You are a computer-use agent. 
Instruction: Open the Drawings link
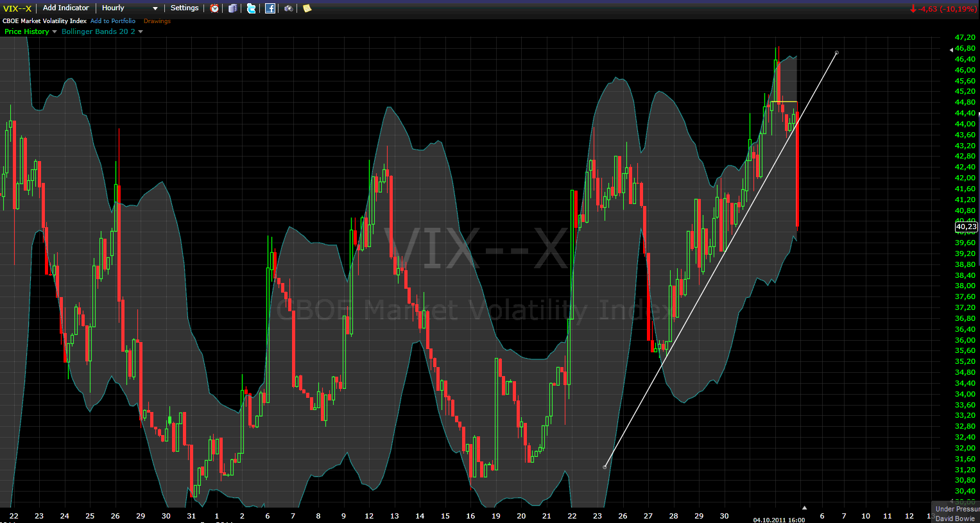point(157,21)
